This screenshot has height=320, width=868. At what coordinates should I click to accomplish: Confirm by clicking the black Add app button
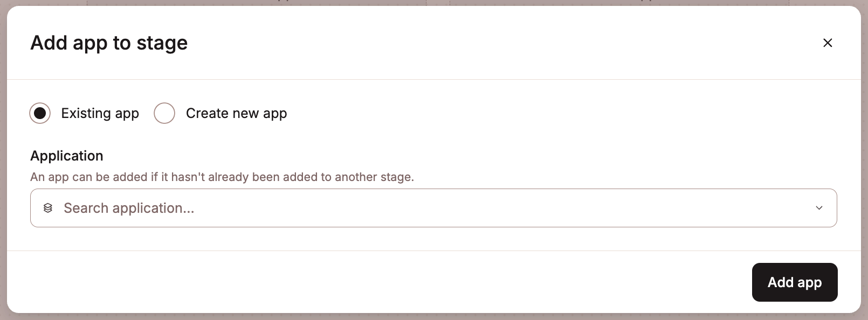click(x=795, y=282)
